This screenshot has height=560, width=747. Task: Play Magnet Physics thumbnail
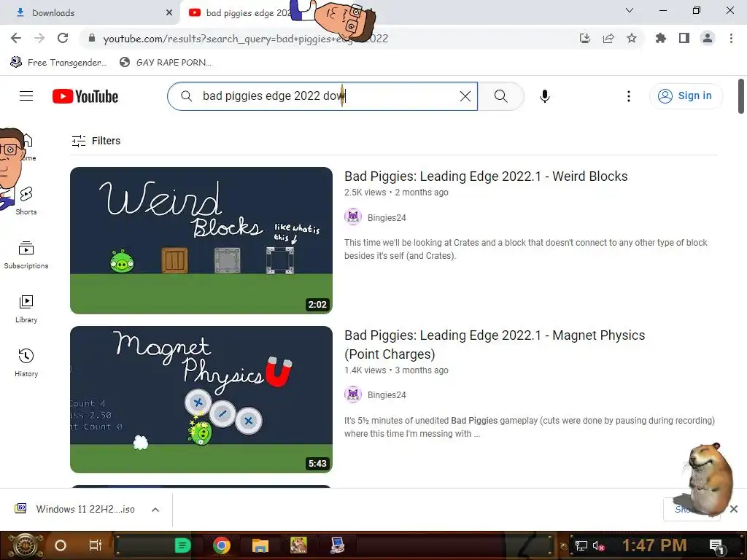[x=201, y=399]
